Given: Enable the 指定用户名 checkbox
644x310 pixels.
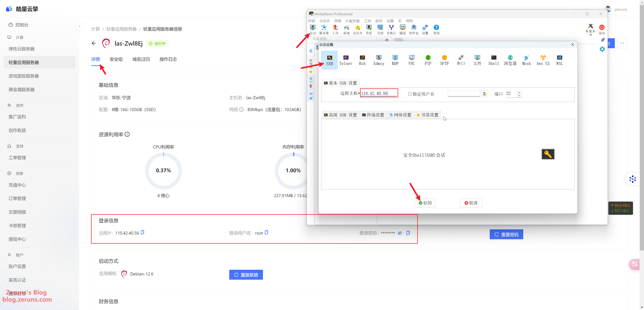Looking at the screenshot, I should click(x=410, y=94).
